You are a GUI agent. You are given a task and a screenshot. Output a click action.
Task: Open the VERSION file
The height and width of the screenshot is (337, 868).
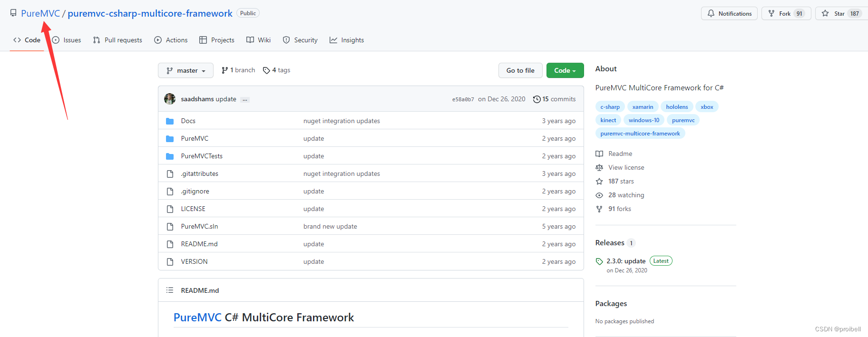pyautogui.click(x=194, y=261)
